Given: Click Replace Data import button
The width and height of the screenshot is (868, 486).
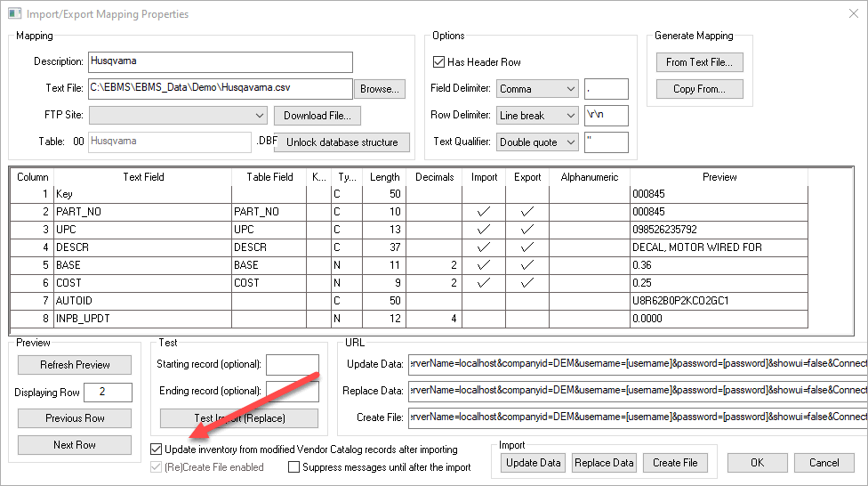Looking at the screenshot, I should click(604, 463).
